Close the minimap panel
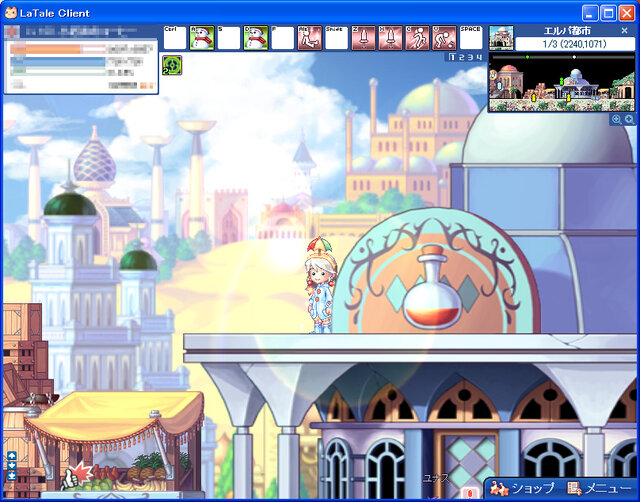The height and width of the screenshot is (502, 640). click(x=624, y=31)
